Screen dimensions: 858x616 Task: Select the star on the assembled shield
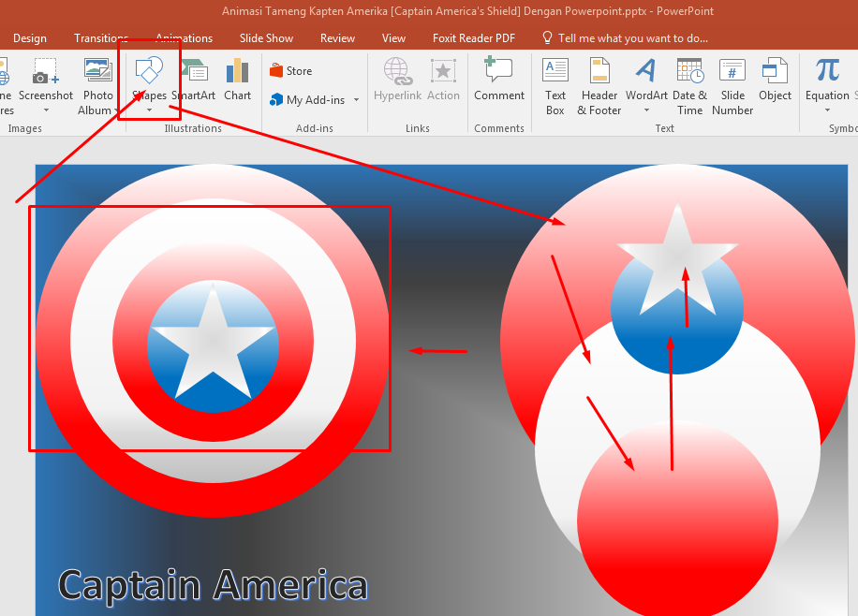[x=213, y=341]
